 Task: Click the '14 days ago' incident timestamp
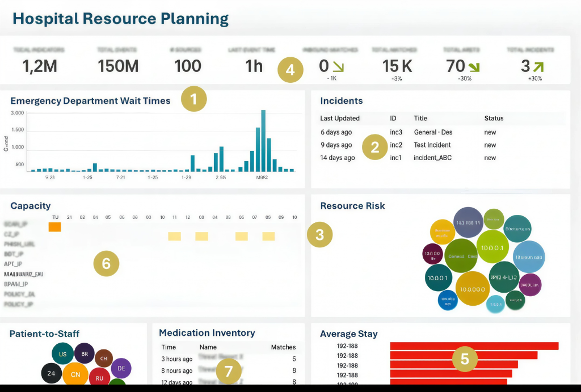point(338,158)
